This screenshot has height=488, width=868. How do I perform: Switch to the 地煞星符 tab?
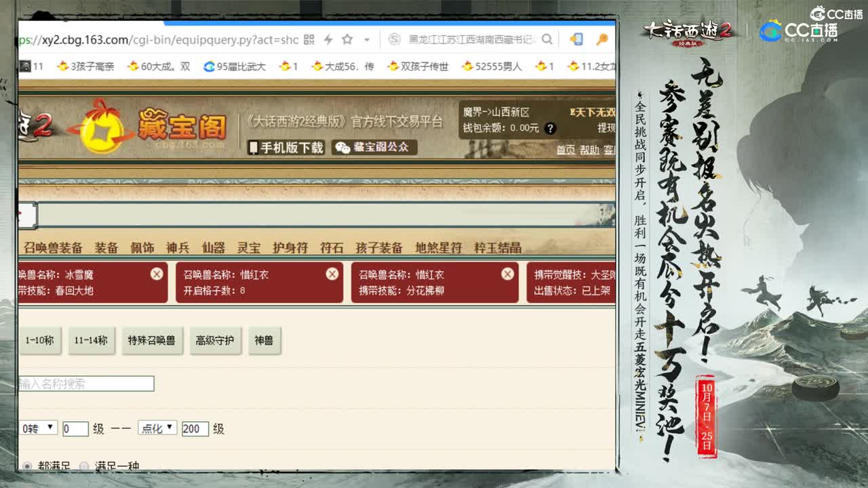439,248
